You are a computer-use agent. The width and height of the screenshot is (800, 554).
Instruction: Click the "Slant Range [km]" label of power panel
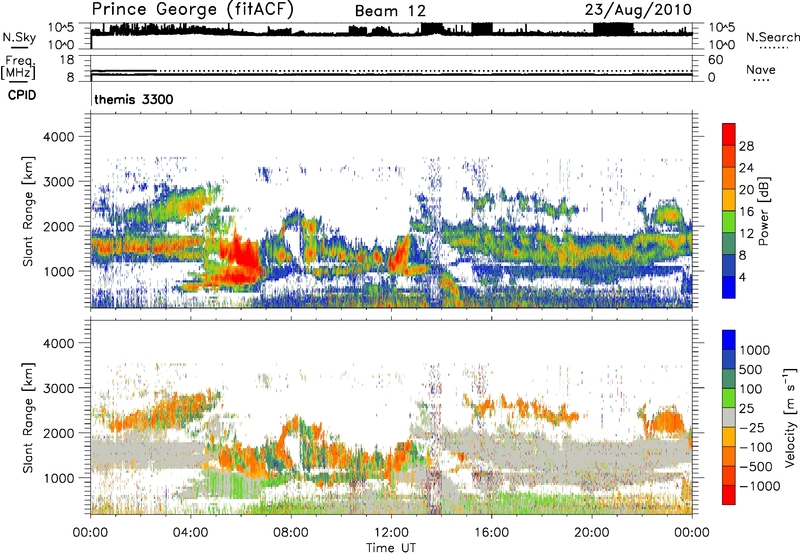(x=28, y=211)
